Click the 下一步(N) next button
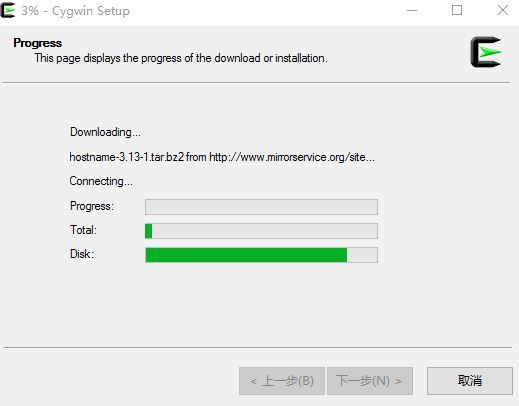This screenshot has width=519, height=406. 370,381
